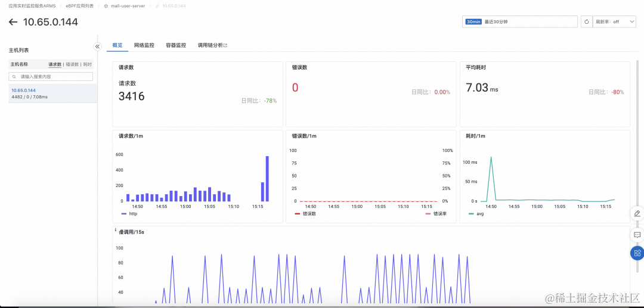The height and width of the screenshot is (308, 644).
Task: Toggle the 错误数 legend item
Action: [x=305, y=214]
